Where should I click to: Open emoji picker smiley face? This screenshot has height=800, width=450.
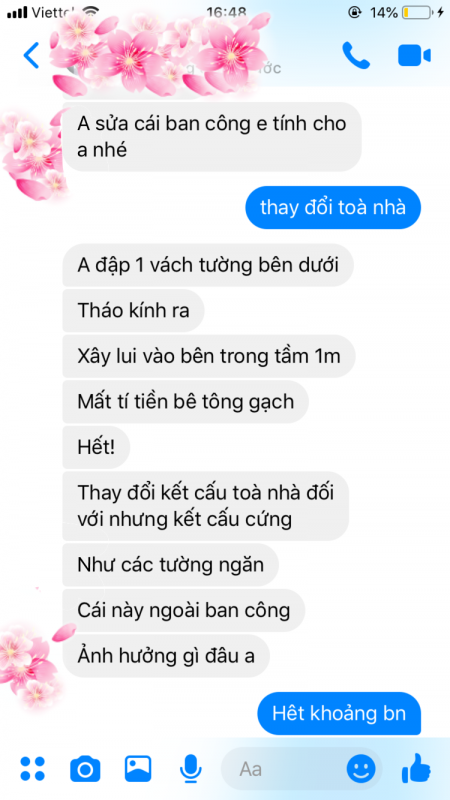pyautogui.click(x=361, y=768)
